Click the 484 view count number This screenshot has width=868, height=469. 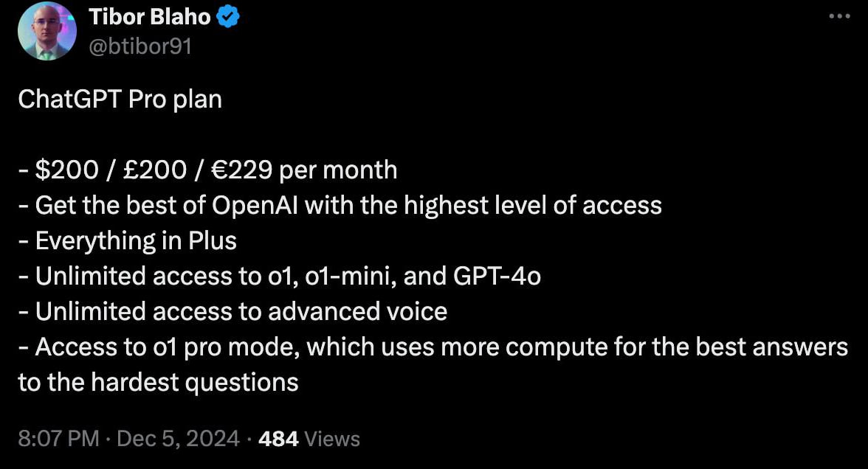[280, 439]
